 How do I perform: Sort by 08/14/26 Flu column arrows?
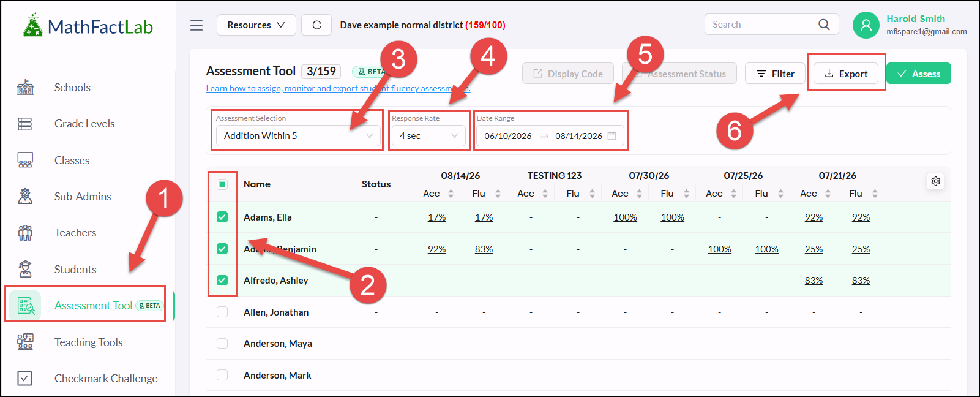coord(498,194)
